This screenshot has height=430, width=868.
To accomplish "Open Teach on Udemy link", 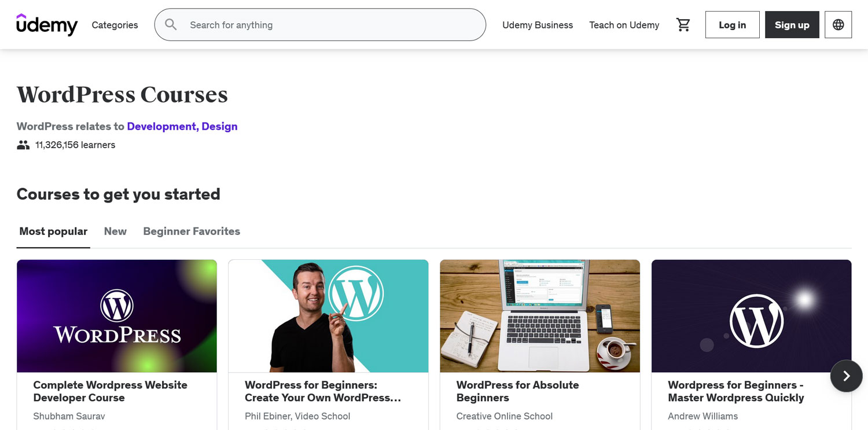I will pyautogui.click(x=624, y=25).
